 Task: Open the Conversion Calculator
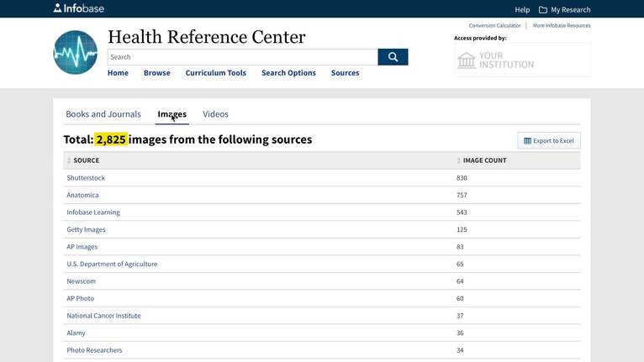coord(494,26)
